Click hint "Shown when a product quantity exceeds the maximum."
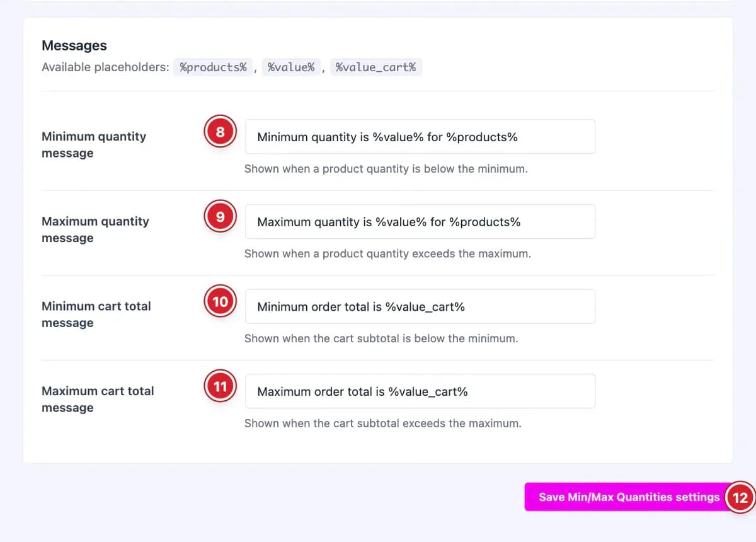The width and height of the screenshot is (756, 542). [x=387, y=254]
